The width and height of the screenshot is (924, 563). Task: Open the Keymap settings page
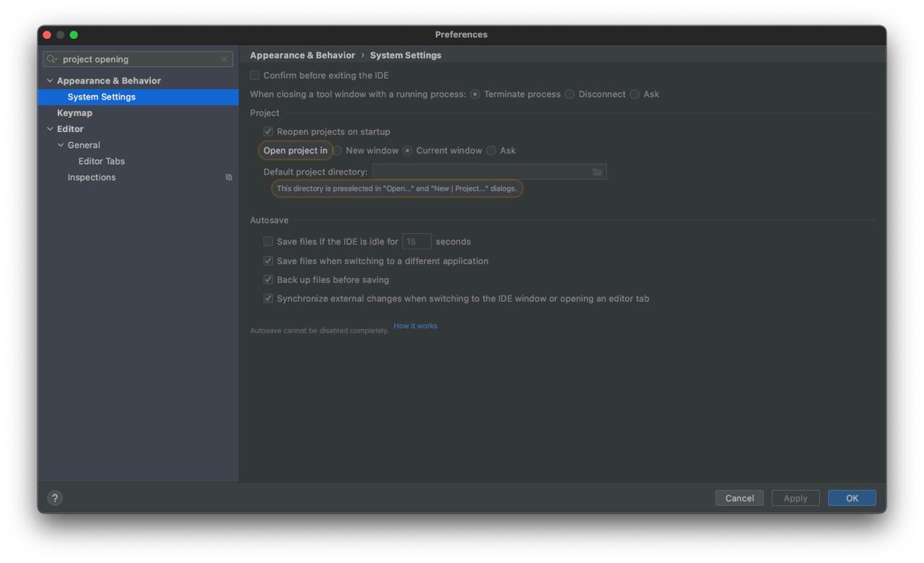click(x=74, y=113)
